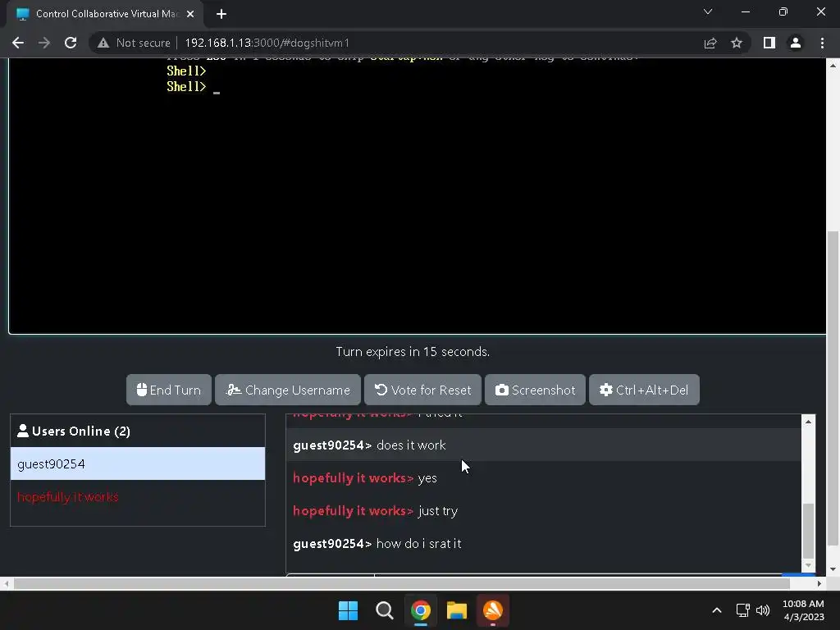Open the clock showing 10:08 AM

tap(803, 610)
